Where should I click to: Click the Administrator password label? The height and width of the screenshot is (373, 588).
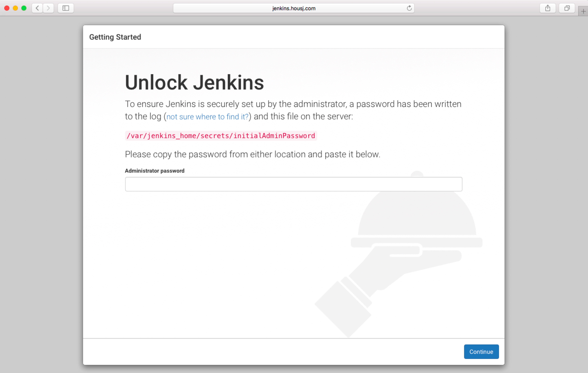click(155, 171)
